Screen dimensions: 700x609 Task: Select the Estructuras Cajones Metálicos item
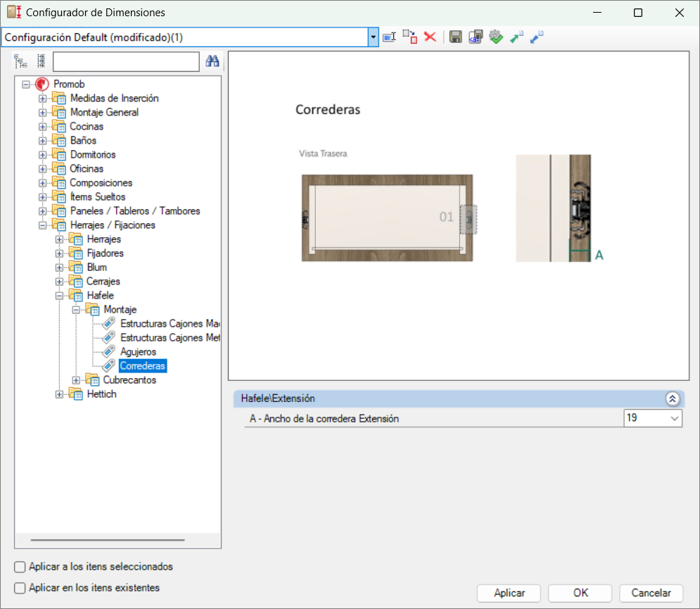click(x=170, y=338)
